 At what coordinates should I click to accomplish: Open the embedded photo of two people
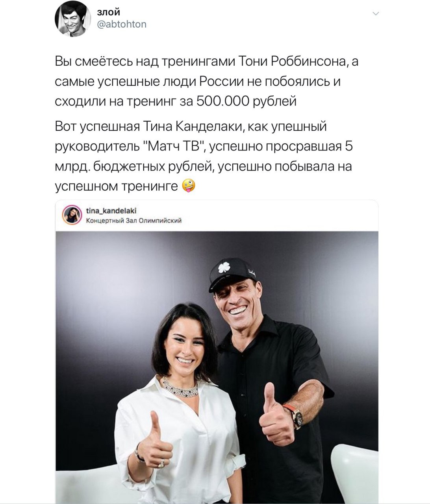[x=217, y=366]
